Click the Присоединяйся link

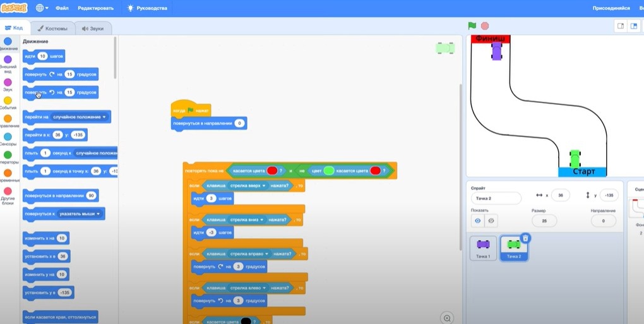[611, 8]
